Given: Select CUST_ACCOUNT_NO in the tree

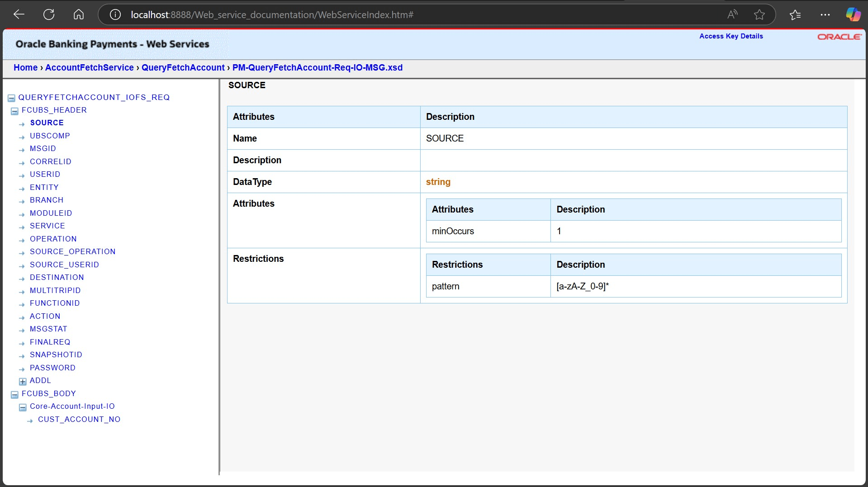Looking at the screenshot, I should point(79,419).
